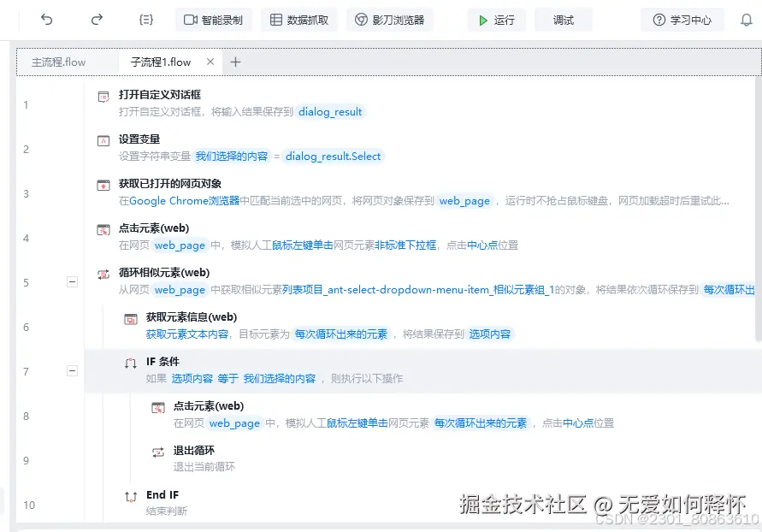Start 智能录制 smart recording
The image size is (762, 532).
click(213, 19)
